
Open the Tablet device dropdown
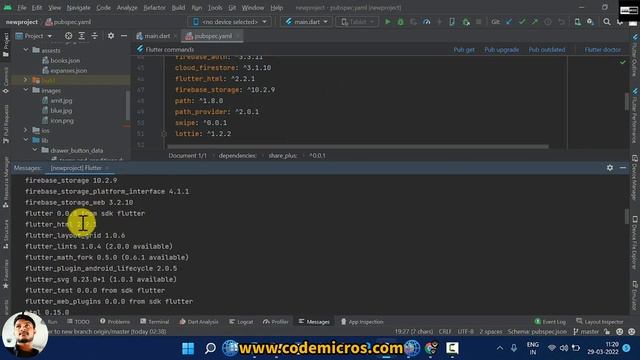tap(357, 22)
